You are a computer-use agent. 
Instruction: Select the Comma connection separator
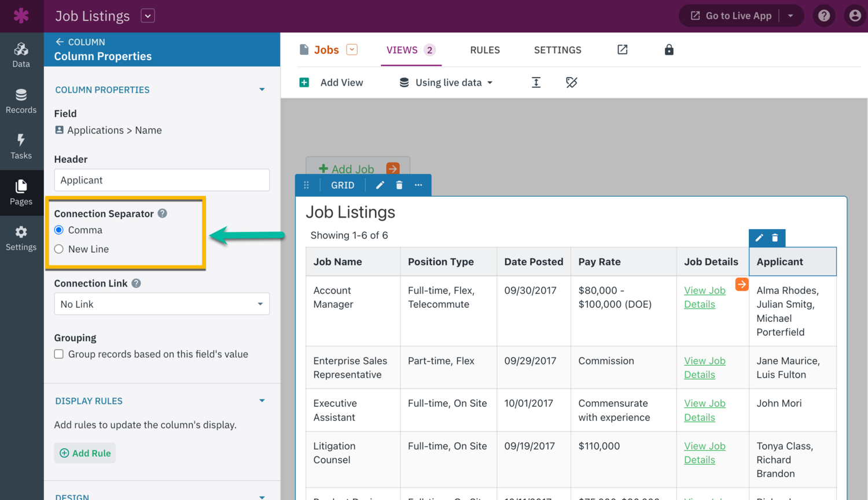[59, 230]
